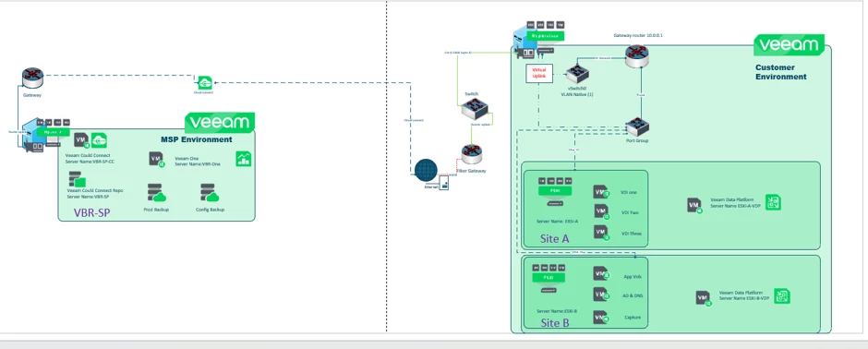Click the Veeam One analytics chart icon
Screen dimensions: 868x349
tap(244, 158)
